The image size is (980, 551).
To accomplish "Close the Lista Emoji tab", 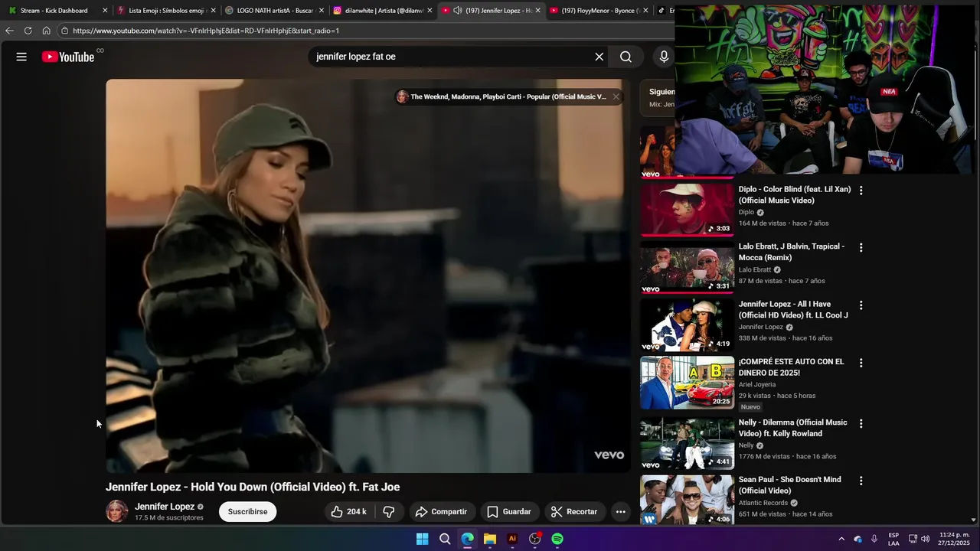I will pyautogui.click(x=214, y=11).
